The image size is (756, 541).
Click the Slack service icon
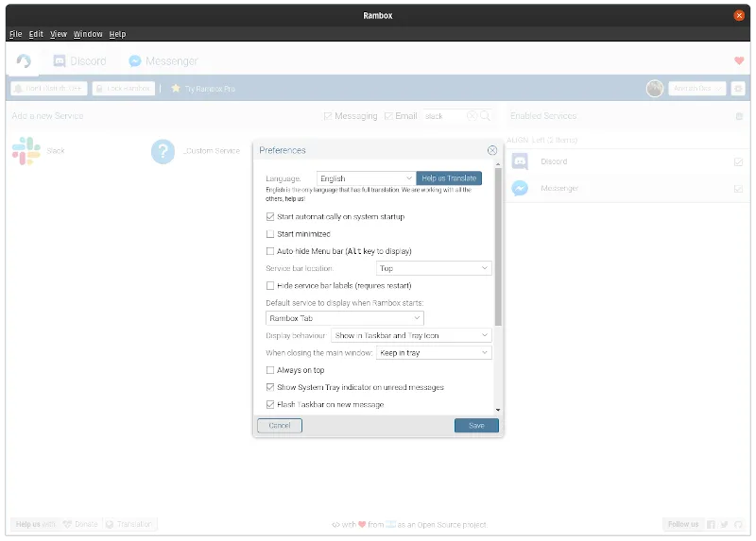(26, 151)
